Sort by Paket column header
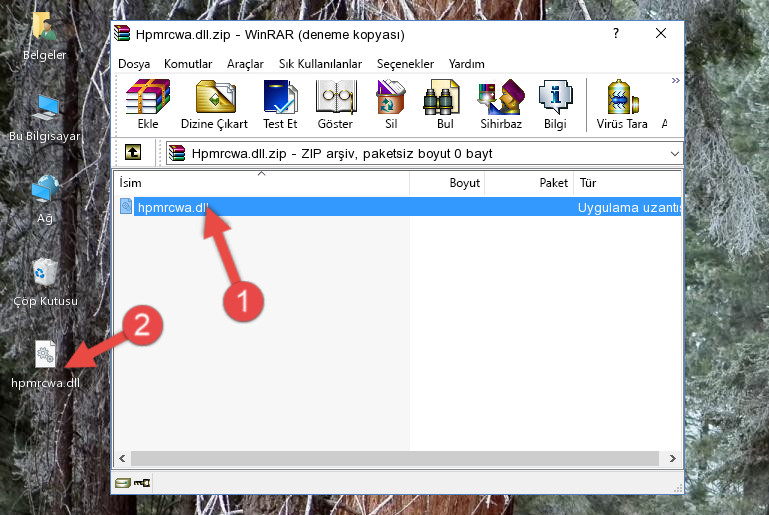The image size is (769, 515). [x=529, y=183]
